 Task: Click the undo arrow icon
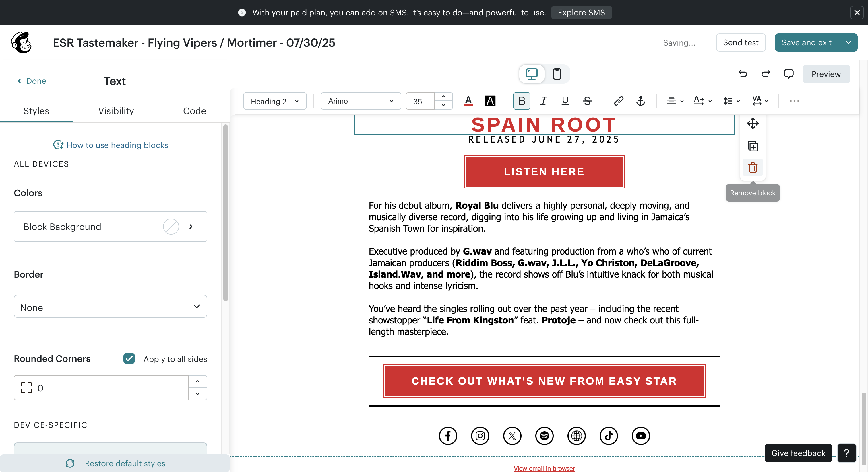pyautogui.click(x=743, y=74)
